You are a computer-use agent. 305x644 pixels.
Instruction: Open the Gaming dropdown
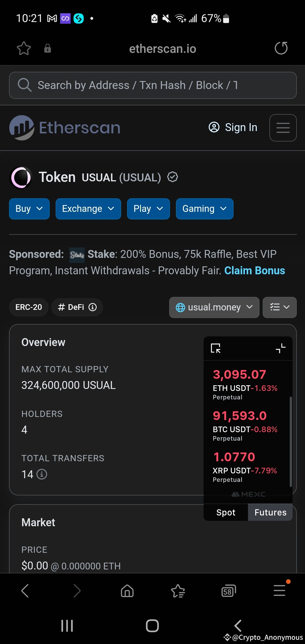(204, 209)
